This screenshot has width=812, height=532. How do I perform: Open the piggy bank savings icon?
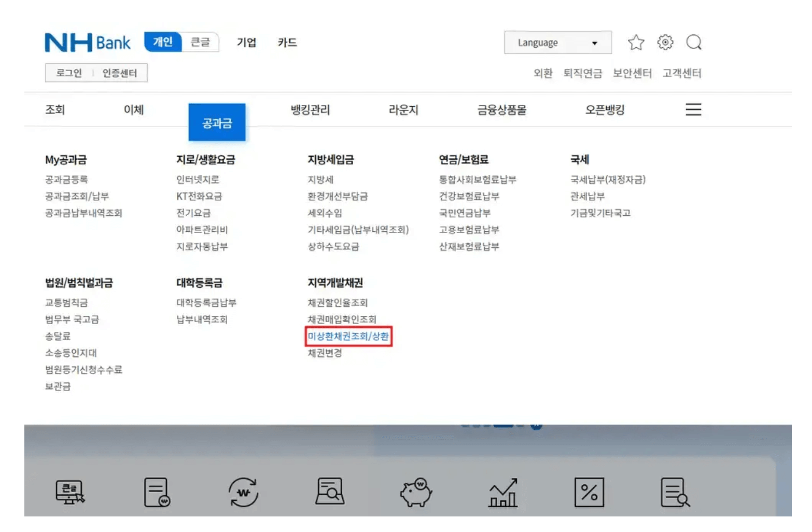(415, 493)
